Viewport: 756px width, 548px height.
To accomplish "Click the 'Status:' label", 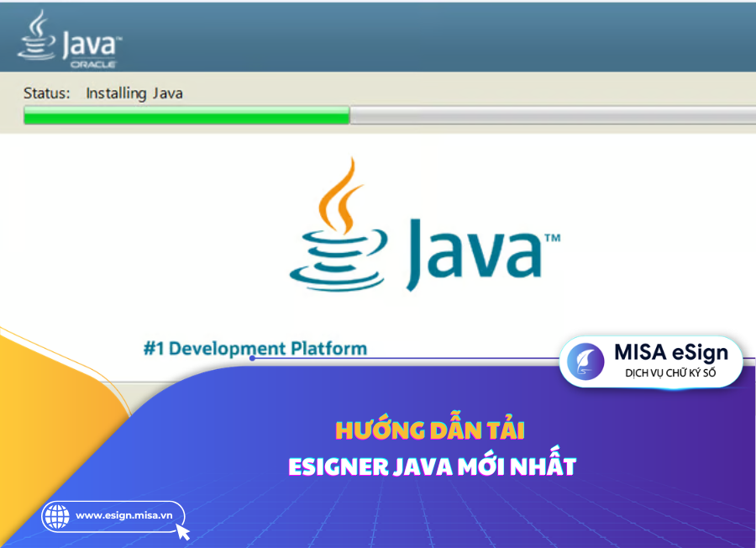I will 47,92.
